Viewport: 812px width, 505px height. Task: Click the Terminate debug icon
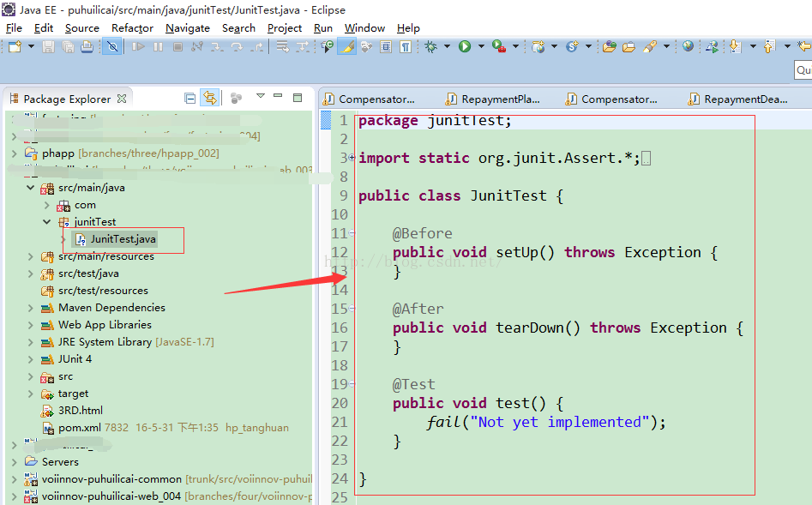(177, 46)
